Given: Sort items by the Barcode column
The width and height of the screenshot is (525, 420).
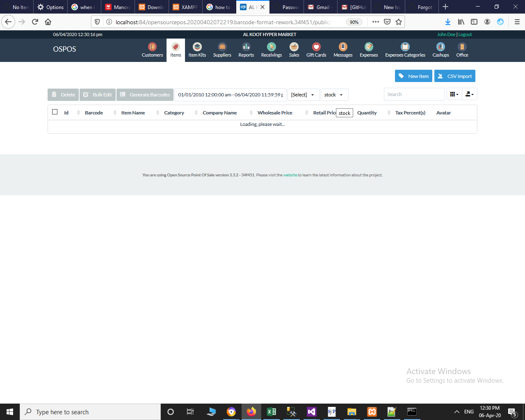Looking at the screenshot, I should 94,112.
